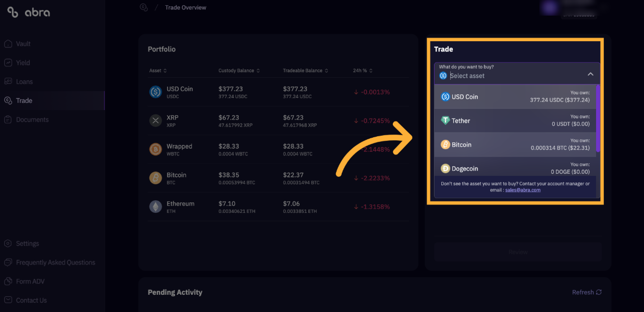
Task: Go to Yield menu item
Action: click(x=23, y=63)
